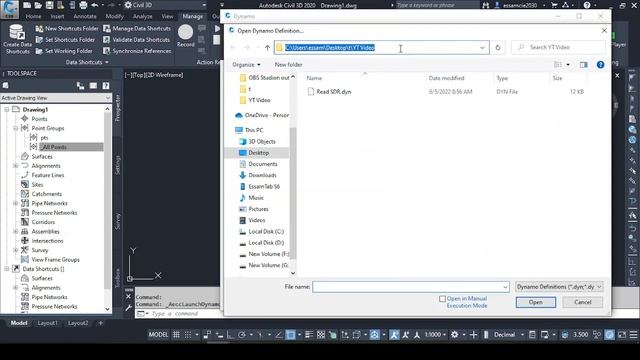The image size is (640, 360).
Task: Expand the address bar path dropdown
Action: pyautogui.click(x=482, y=48)
